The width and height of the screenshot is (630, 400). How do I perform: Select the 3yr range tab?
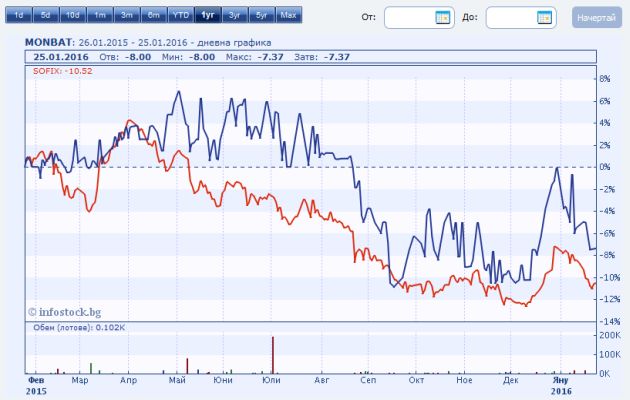click(235, 15)
